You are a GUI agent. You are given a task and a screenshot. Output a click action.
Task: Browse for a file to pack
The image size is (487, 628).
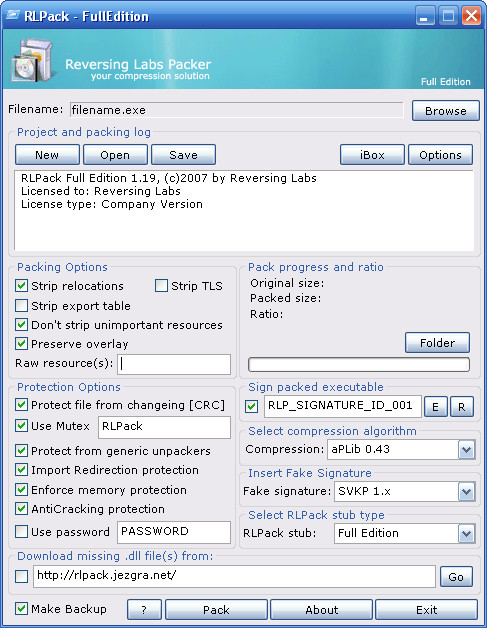point(446,111)
